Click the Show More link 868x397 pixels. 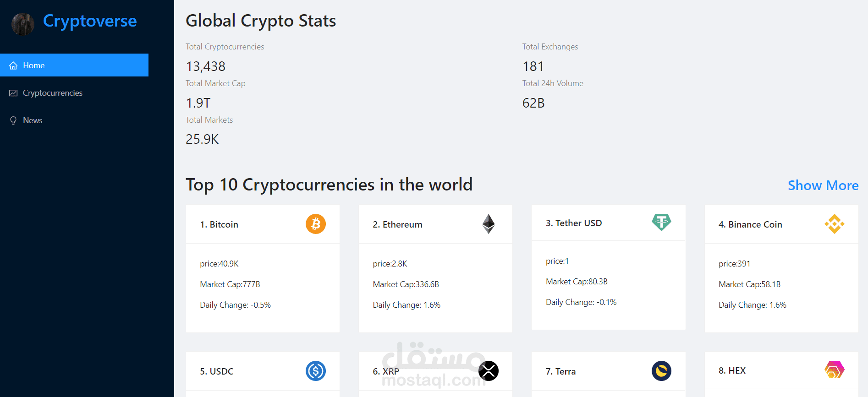[823, 185]
